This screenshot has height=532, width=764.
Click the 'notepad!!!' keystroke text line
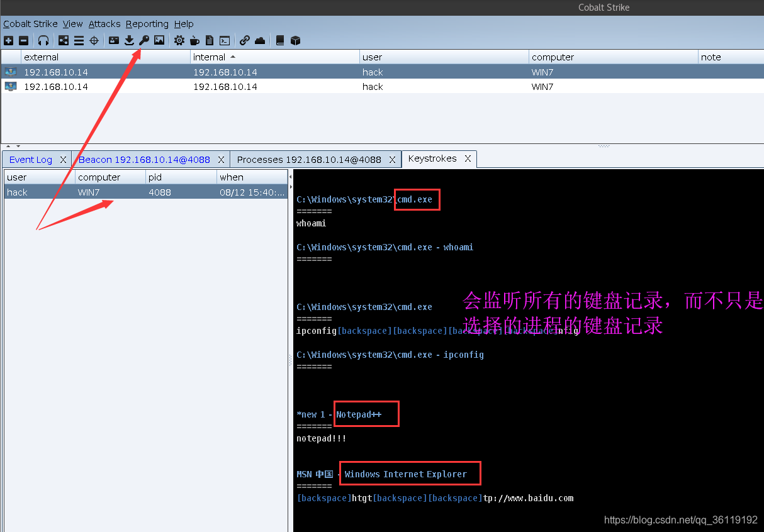[321, 438]
